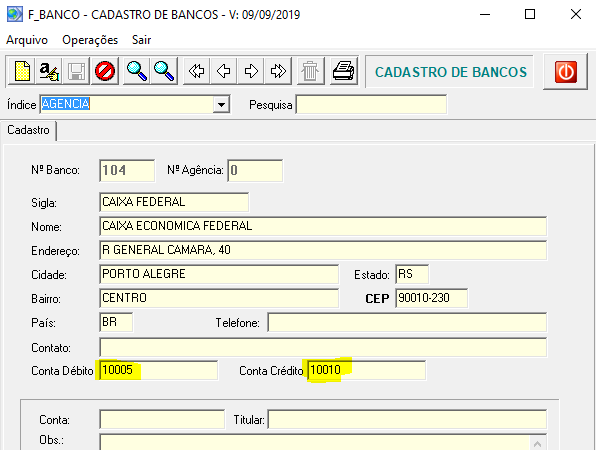Go to next record right arrow
596x450 pixels.
pyautogui.click(x=251, y=71)
